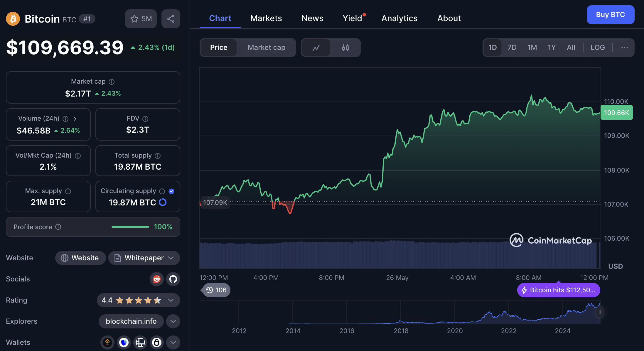
Task: Open the Markets tab
Action: click(266, 18)
